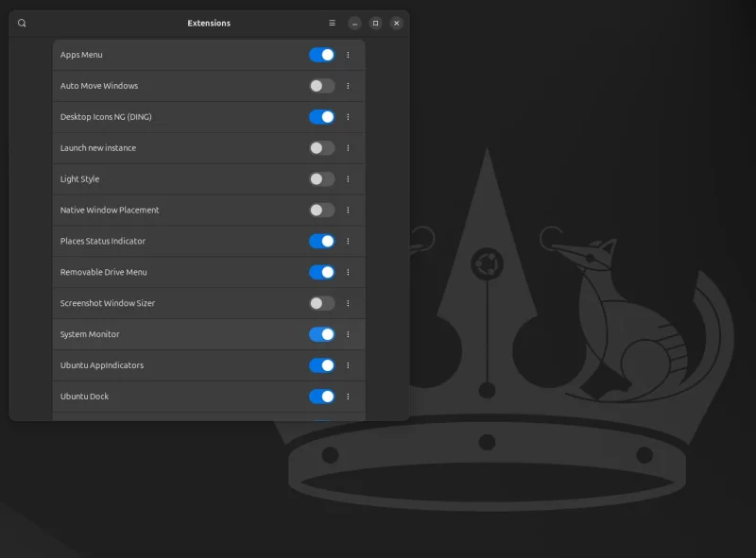
Task: Click the Ubuntu Dock label
Action: coord(84,397)
